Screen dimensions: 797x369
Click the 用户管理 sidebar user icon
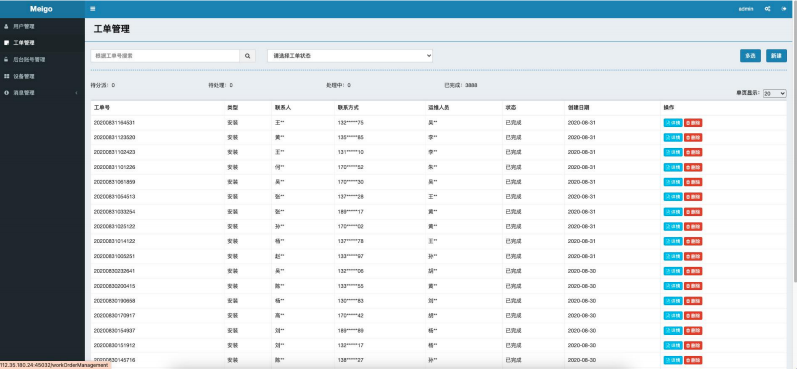[6, 26]
